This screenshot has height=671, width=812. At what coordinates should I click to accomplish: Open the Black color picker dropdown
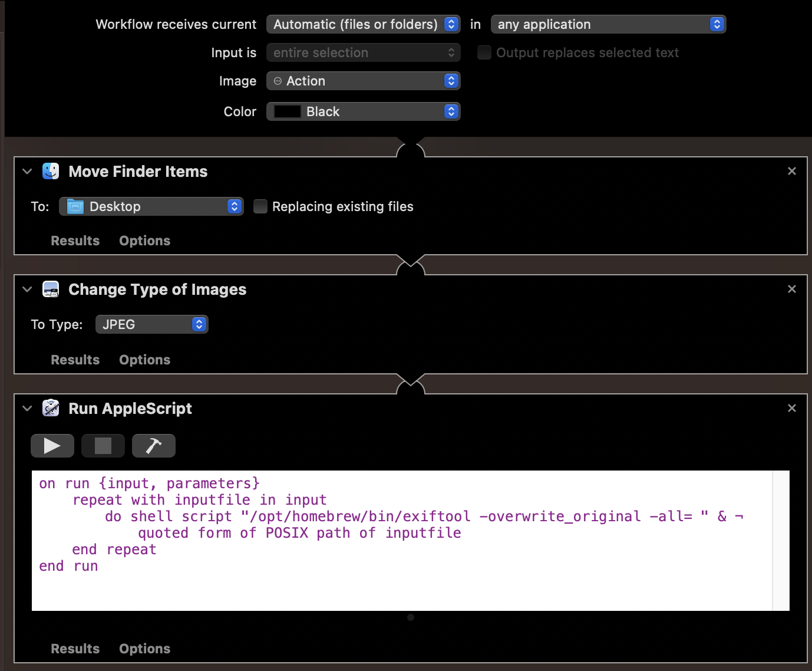click(363, 111)
